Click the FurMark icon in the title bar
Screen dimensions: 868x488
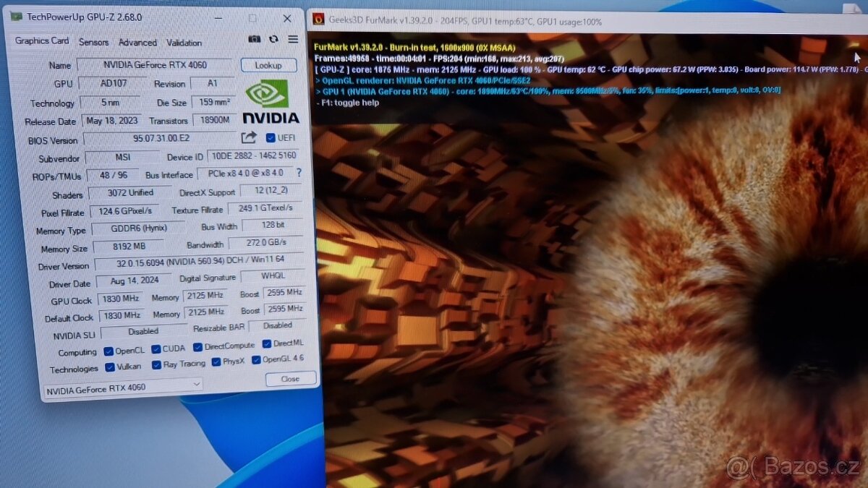(318, 20)
